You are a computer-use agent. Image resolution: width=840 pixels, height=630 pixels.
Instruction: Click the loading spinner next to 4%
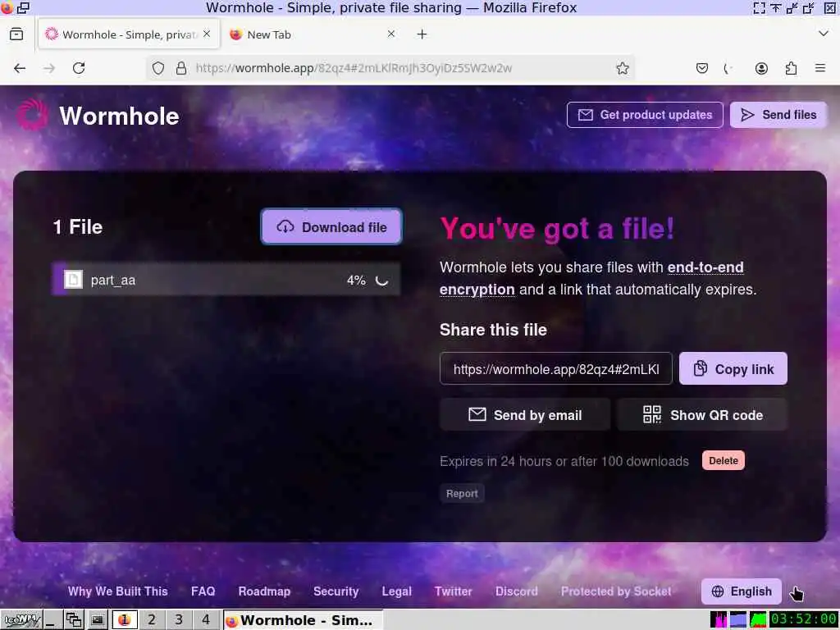381,281
